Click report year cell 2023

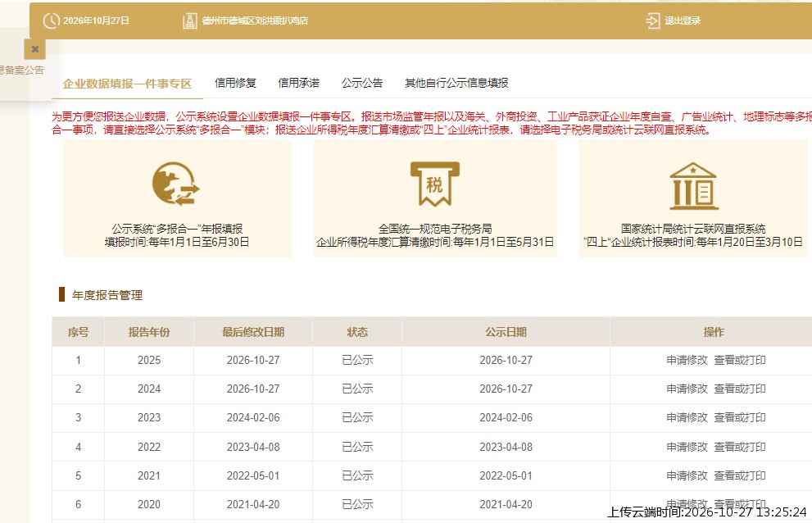(149, 418)
